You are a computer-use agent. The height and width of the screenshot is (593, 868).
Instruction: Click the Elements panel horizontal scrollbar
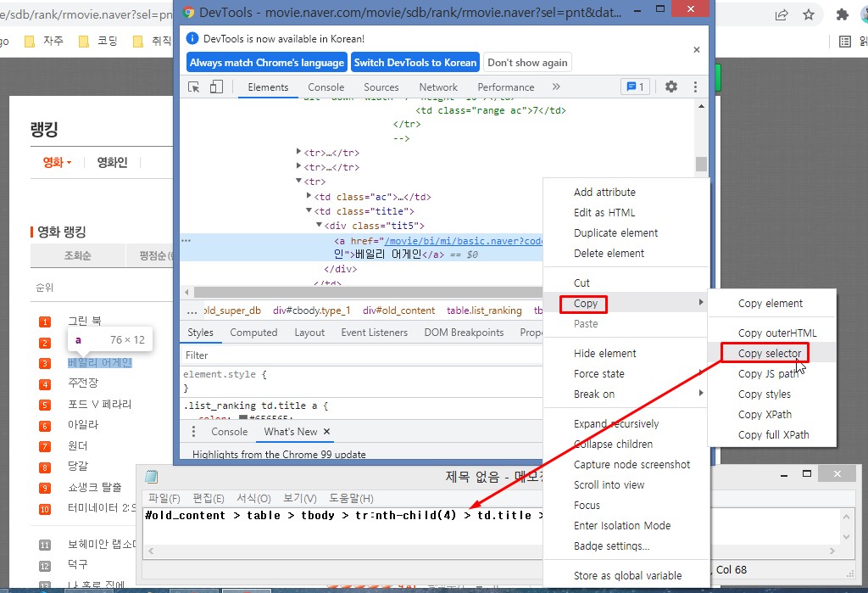(x=368, y=292)
